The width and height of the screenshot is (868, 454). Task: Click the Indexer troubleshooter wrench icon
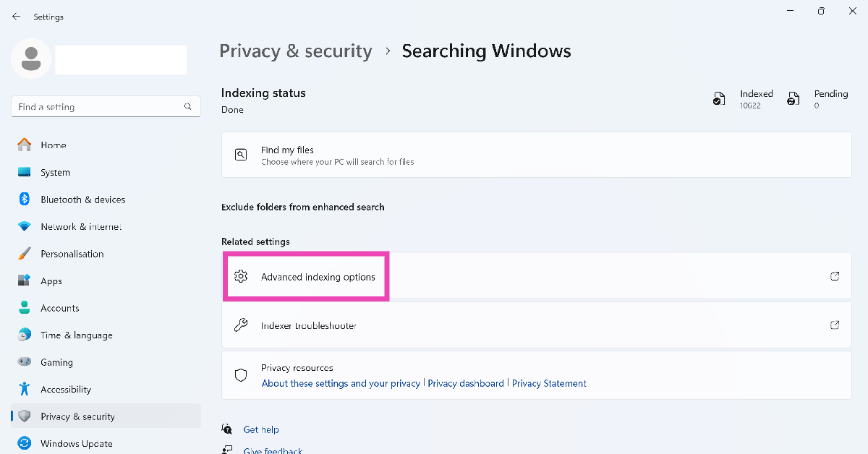[x=241, y=325]
